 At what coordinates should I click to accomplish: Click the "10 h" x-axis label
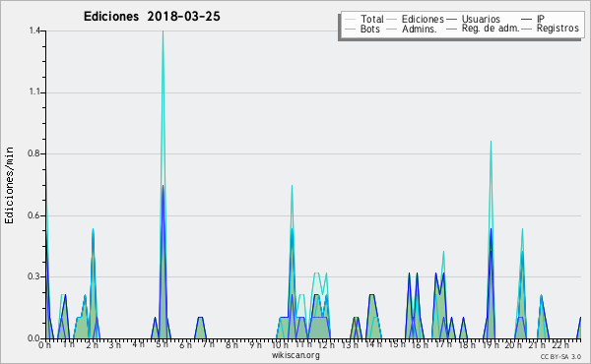tap(280, 344)
